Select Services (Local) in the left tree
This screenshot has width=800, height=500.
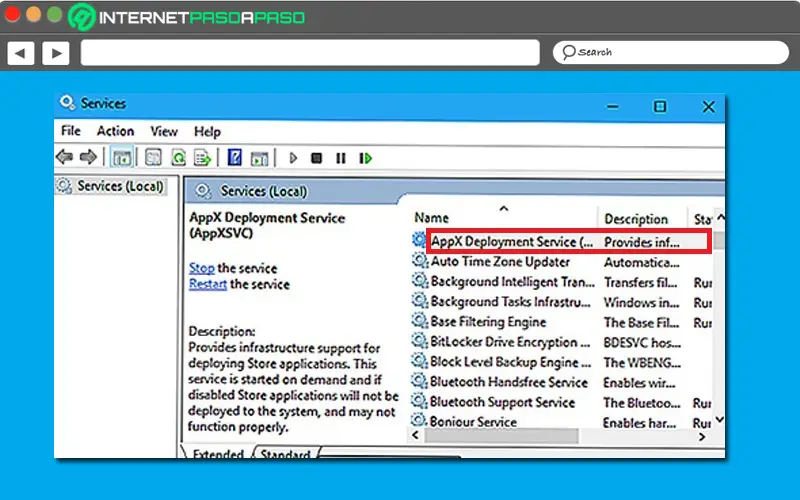[120, 186]
